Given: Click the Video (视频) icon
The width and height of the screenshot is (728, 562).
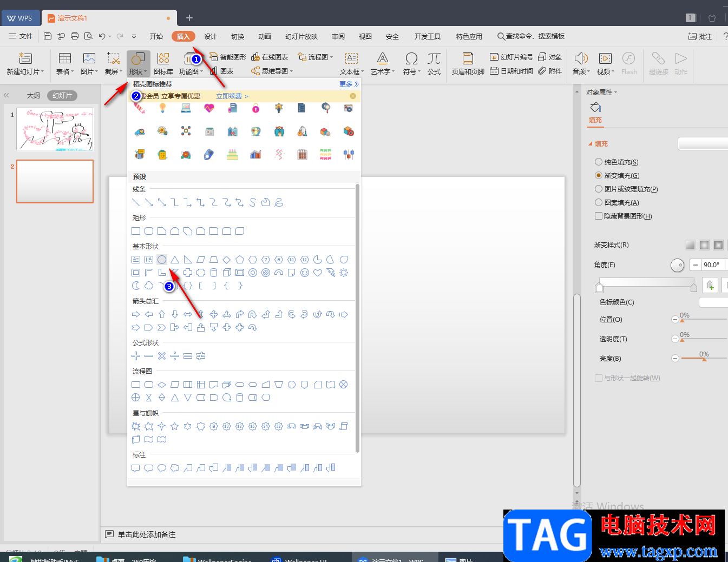Looking at the screenshot, I should [605, 58].
